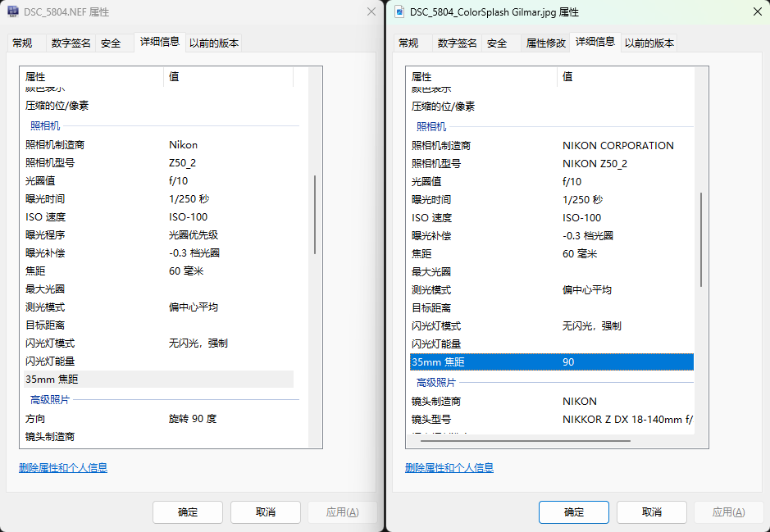Select 曝光补偿 row in JPG window

tap(552, 236)
